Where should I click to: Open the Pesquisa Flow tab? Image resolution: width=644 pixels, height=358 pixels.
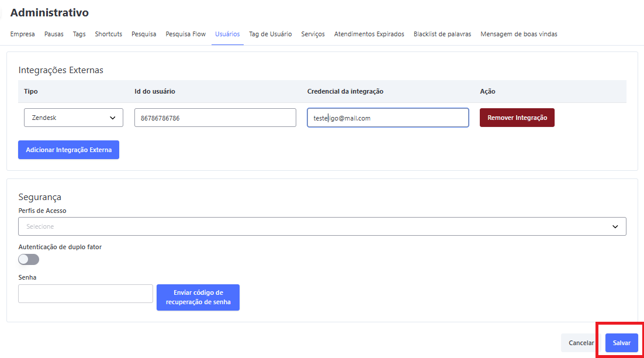point(186,34)
